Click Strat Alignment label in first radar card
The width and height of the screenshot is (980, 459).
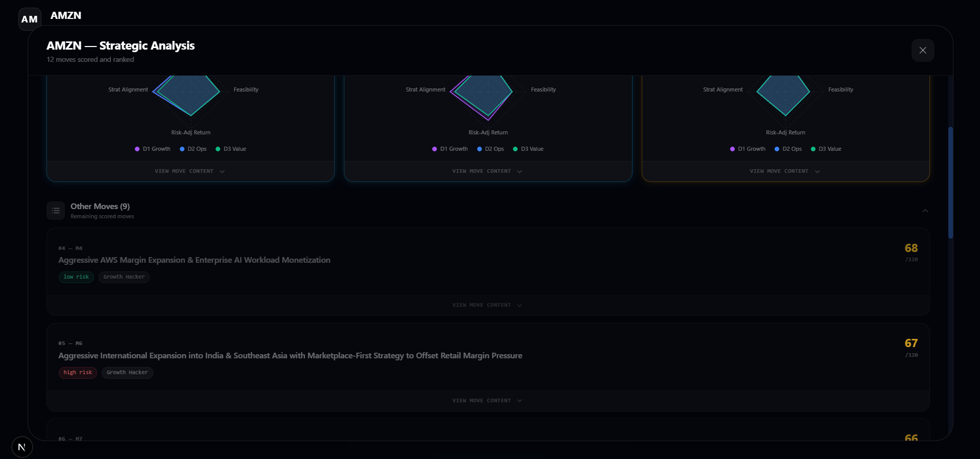point(128,89)
